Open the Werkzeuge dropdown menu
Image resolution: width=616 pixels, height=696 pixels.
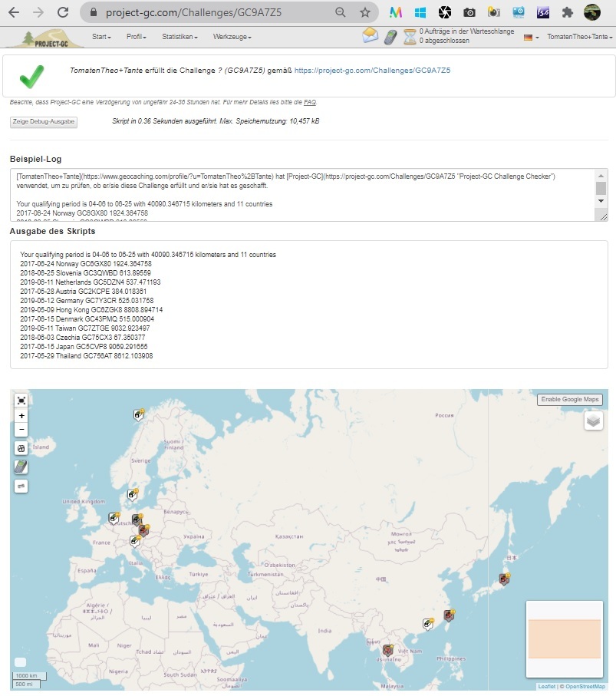(x=232, y=37)
